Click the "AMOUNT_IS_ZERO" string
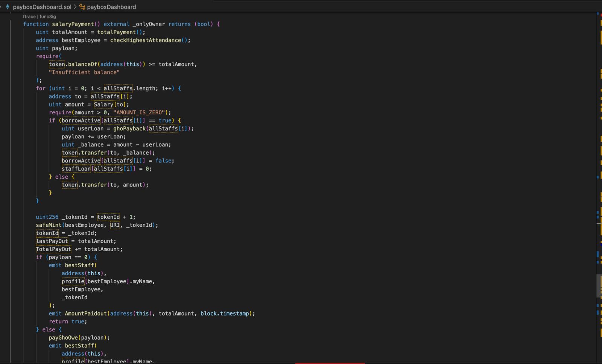The width and height of the screenshot is (602, 364). 139,112
